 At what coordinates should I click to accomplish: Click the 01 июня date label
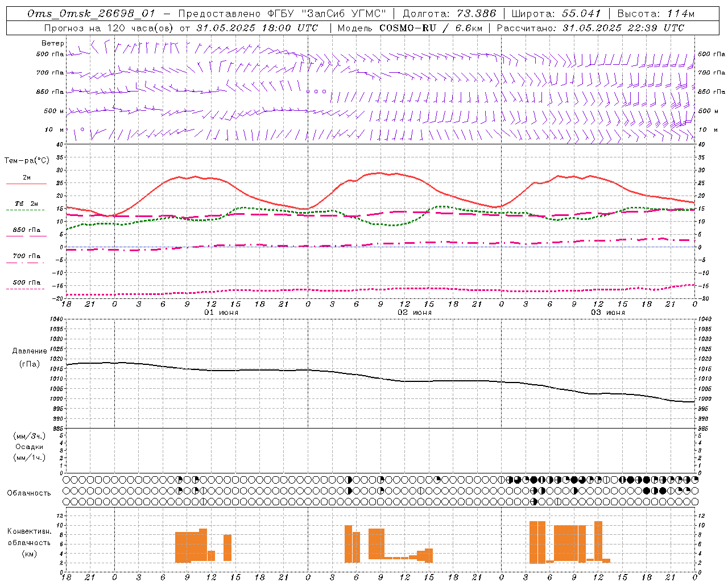(x=221, y=313)
